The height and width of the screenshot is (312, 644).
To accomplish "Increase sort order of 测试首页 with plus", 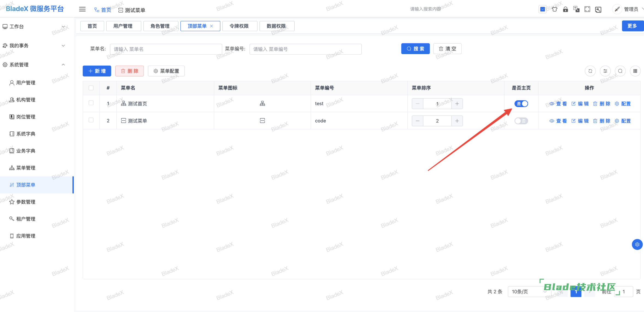I will (457, 104).
